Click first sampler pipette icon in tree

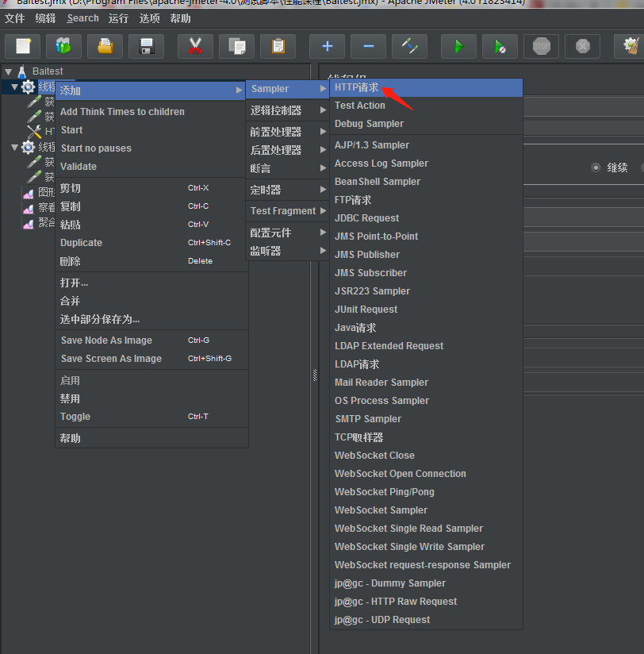[x=34, y=102]
